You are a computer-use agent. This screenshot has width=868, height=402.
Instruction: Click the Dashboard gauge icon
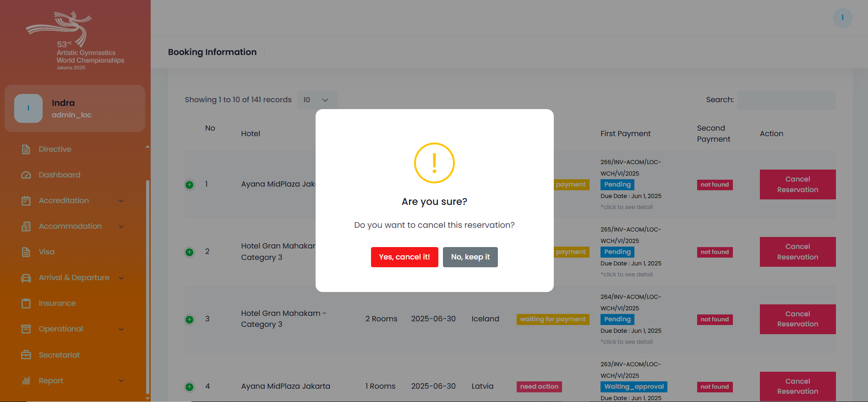26,175
